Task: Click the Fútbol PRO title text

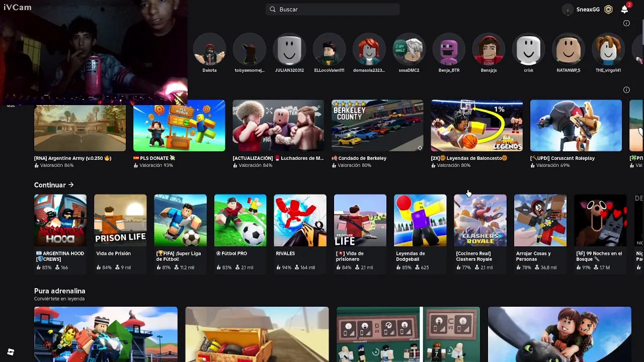Action: coord(231,253)
